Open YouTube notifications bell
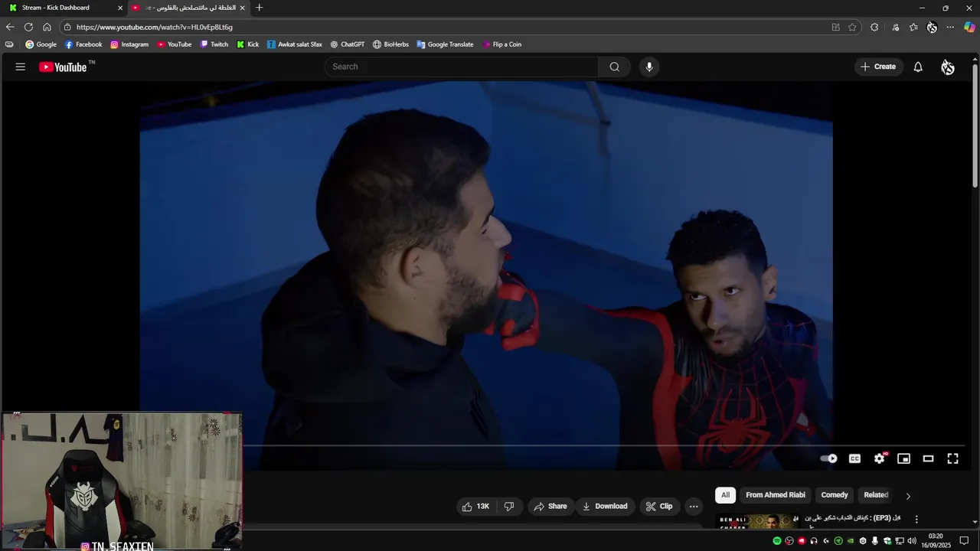980x551 pixels. [918, 67]
